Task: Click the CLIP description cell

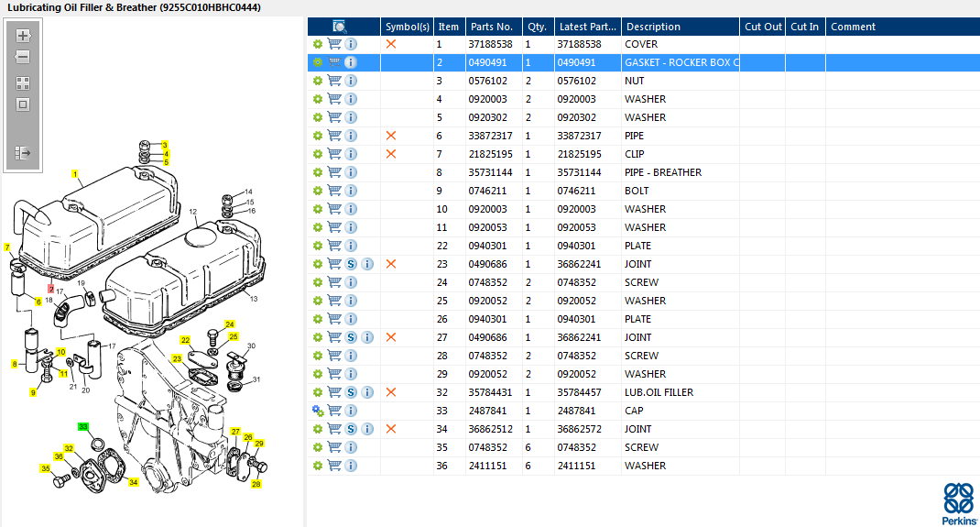Action: 680,154
